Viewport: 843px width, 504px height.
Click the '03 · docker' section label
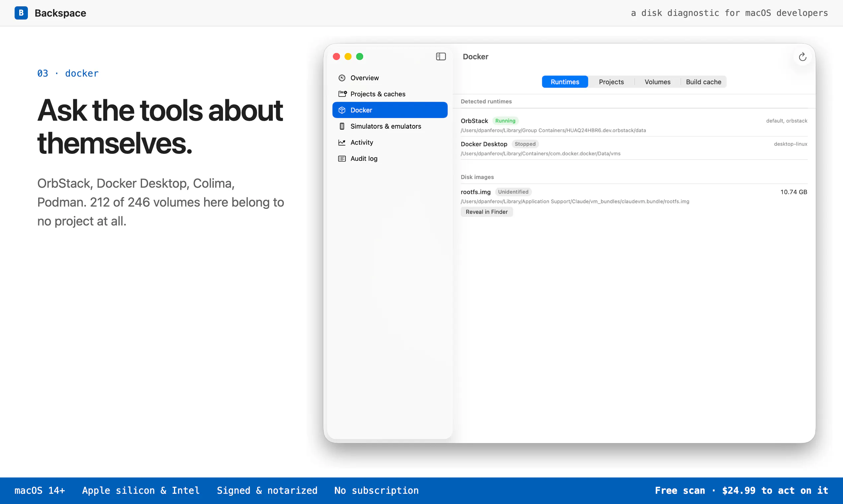[68, 73]
